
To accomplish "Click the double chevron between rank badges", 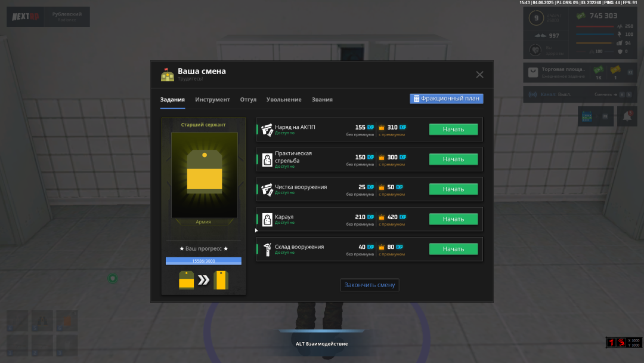I will point(204,280).
